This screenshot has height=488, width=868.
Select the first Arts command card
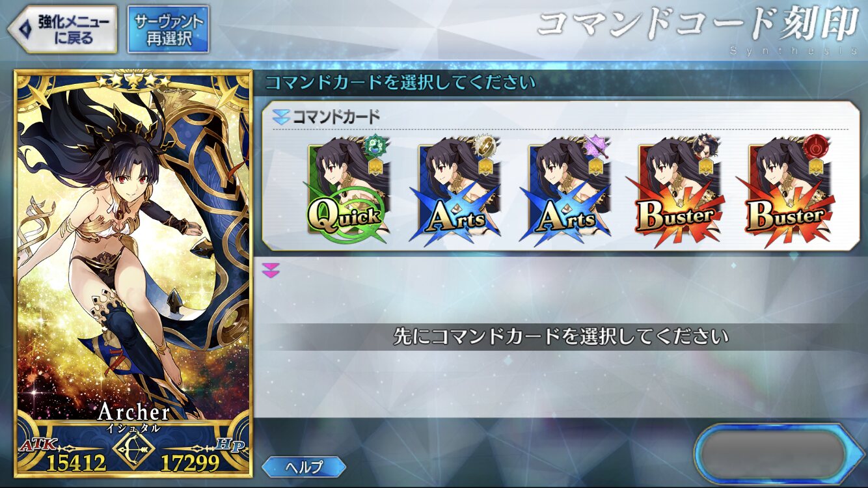point(455,190)
